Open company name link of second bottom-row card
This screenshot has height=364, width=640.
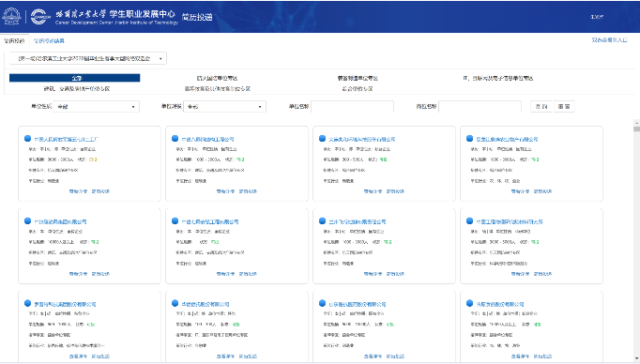206,304
